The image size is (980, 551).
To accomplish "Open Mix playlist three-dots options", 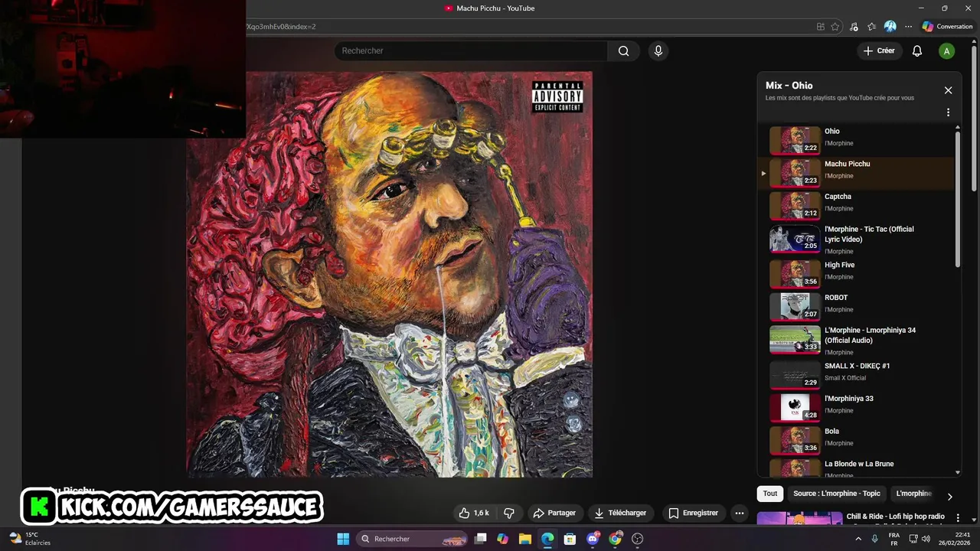I will pos(948,112).
